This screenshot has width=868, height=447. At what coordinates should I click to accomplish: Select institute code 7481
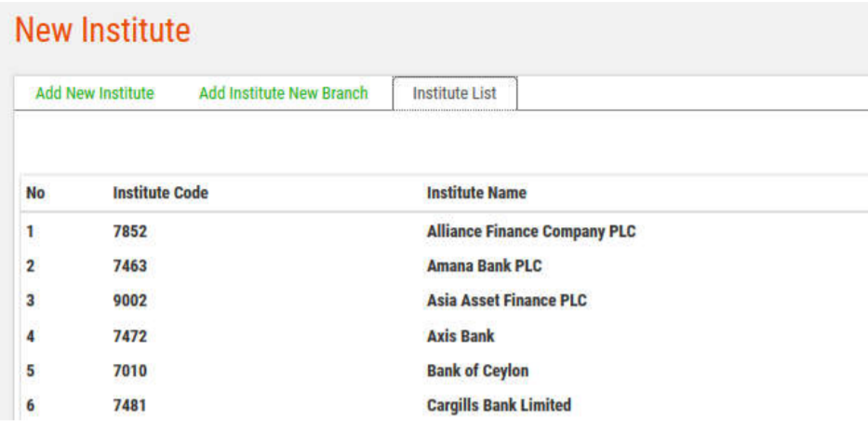pyautogui.click(x=130, y=405)
